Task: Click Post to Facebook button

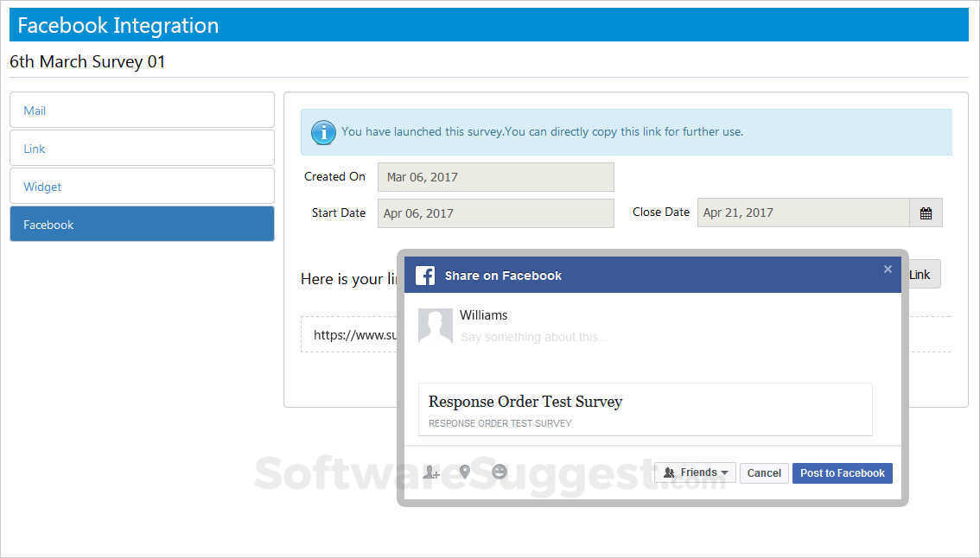Action: (x=842, y=473)
